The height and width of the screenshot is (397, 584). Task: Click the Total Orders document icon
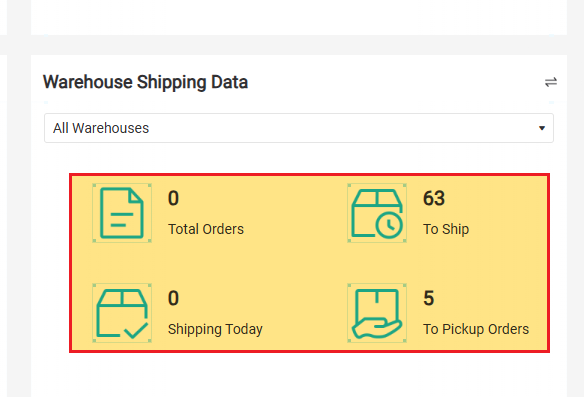click(x=122, y=213)
